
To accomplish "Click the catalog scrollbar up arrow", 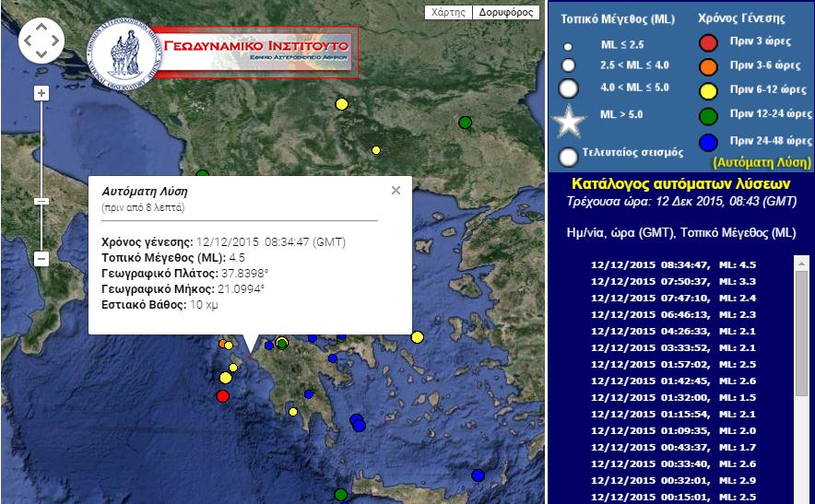I will [x=801, y=263].
